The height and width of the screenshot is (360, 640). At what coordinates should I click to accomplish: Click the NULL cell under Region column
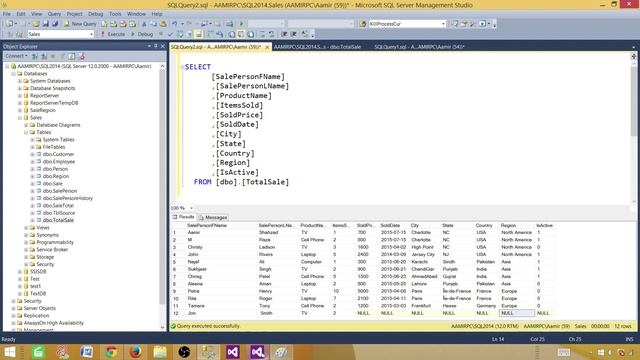(516, 313)
